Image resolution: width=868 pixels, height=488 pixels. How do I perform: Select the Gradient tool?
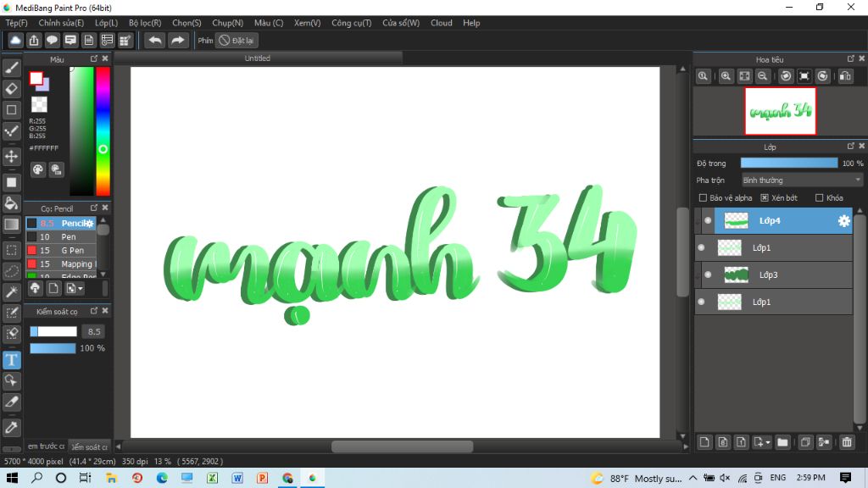click(12, 224)
